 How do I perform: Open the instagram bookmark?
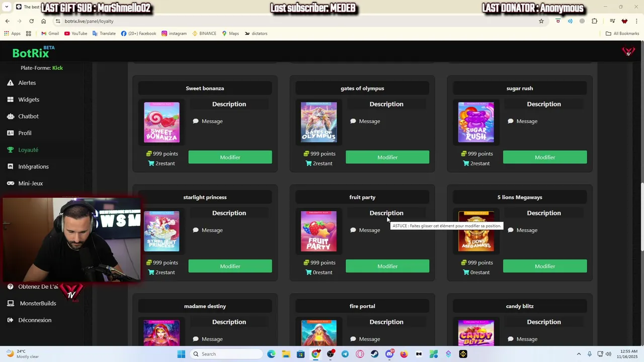(174, 34)
